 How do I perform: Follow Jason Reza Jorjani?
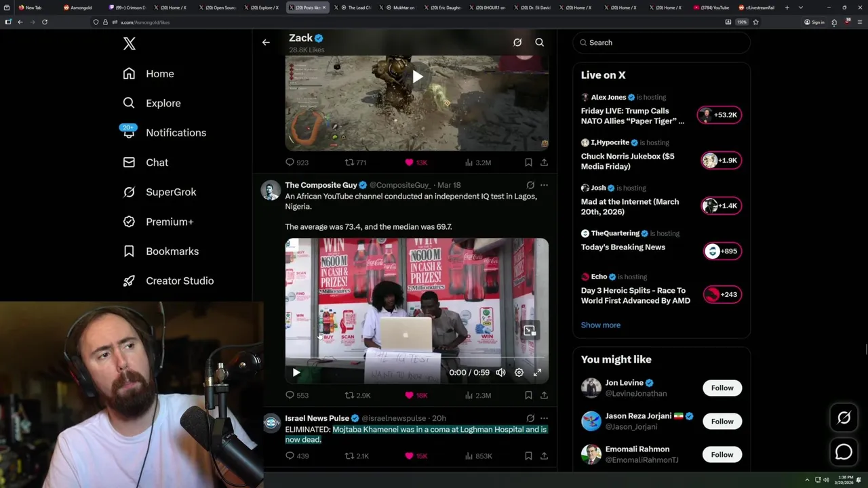(x=722, y=422)
